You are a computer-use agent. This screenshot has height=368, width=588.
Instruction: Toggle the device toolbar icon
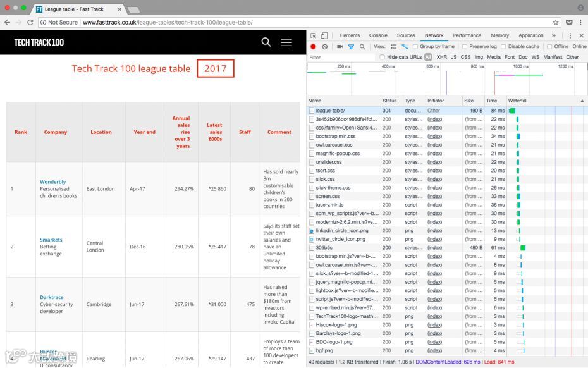coord(324,35)
